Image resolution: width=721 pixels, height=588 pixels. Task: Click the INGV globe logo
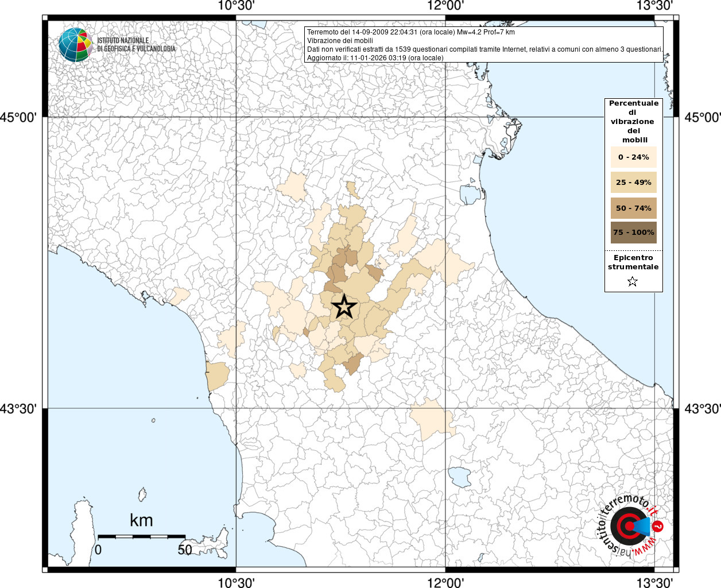[x=75, y=45]
